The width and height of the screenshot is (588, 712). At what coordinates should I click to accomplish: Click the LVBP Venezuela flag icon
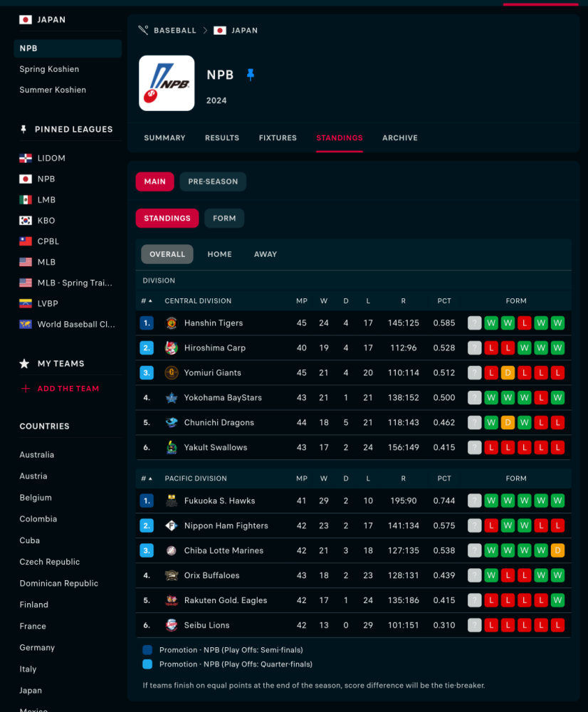pos(26,303)
